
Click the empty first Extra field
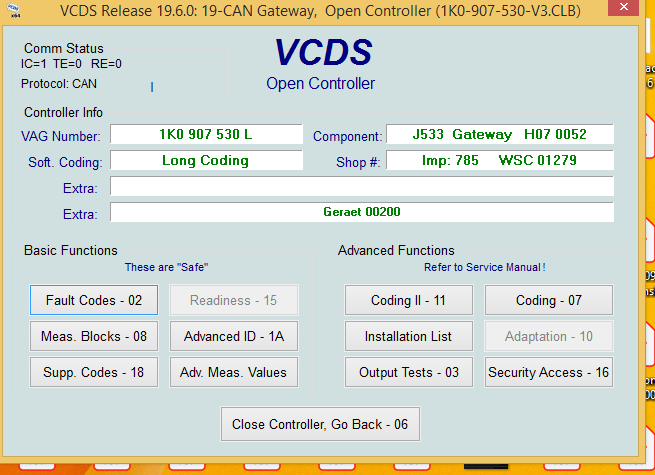[x=362, y=186]
